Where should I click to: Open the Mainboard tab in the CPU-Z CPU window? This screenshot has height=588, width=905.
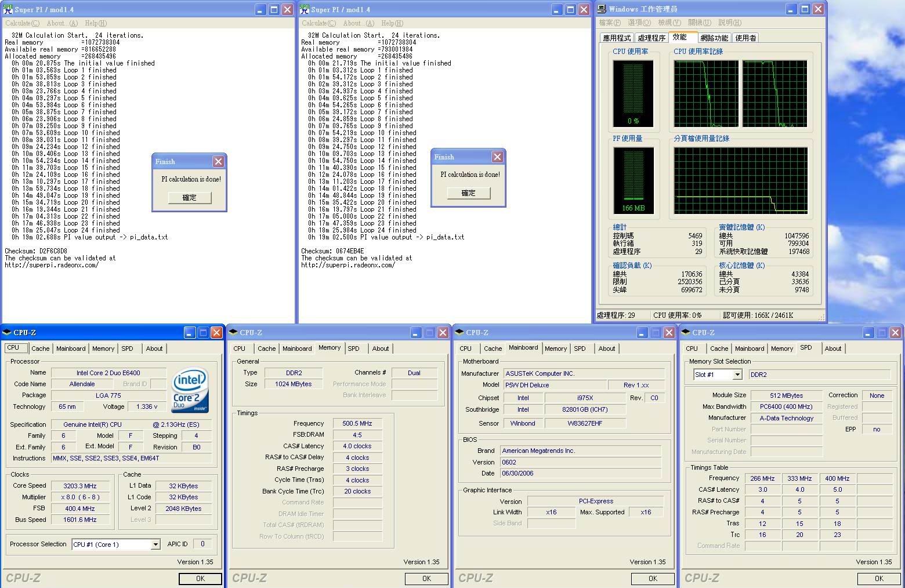71,349
